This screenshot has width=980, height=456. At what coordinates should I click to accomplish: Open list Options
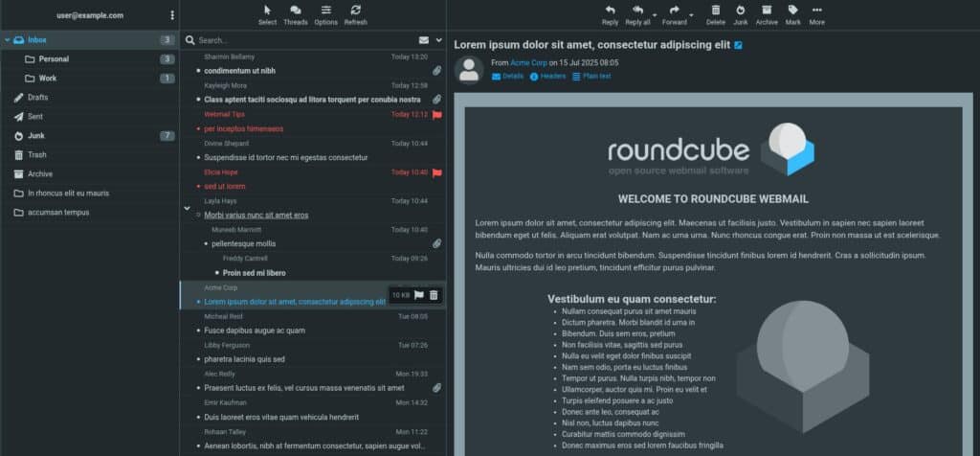click(325, 15)
